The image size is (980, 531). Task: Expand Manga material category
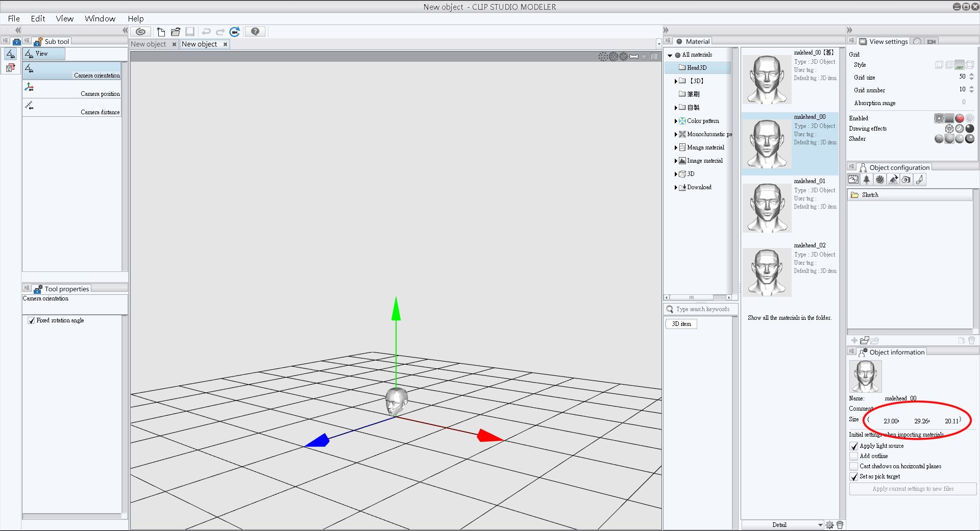(676, 148)
